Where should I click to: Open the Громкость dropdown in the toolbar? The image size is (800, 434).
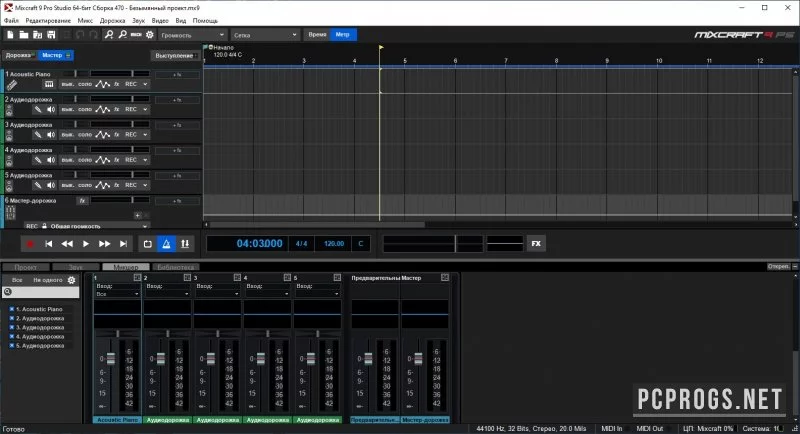point(192,35)
